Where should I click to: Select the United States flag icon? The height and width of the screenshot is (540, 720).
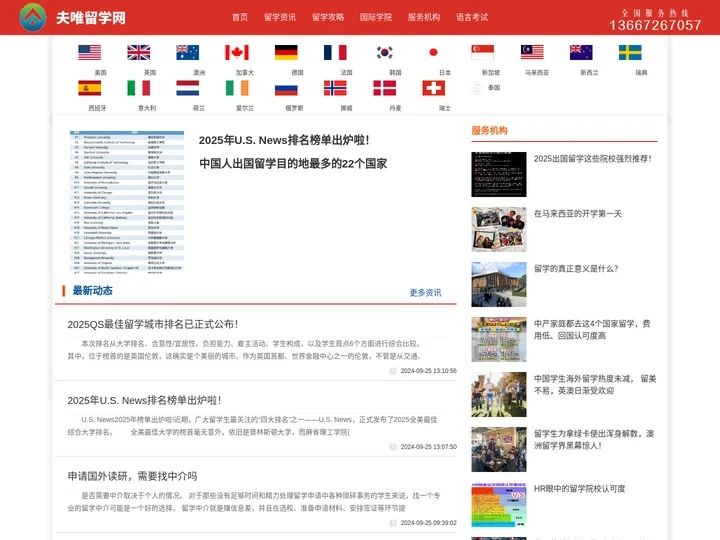coord(90,52)
